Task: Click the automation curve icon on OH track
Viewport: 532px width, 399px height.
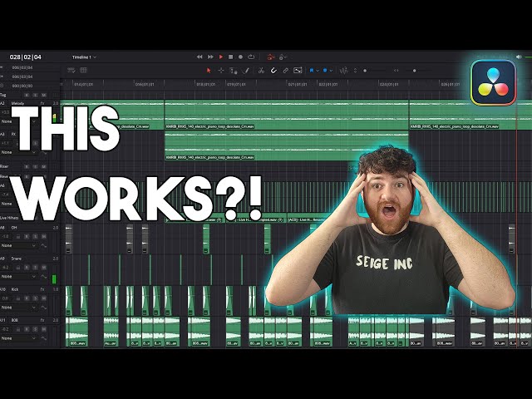Action: click(x=43, y=245)
